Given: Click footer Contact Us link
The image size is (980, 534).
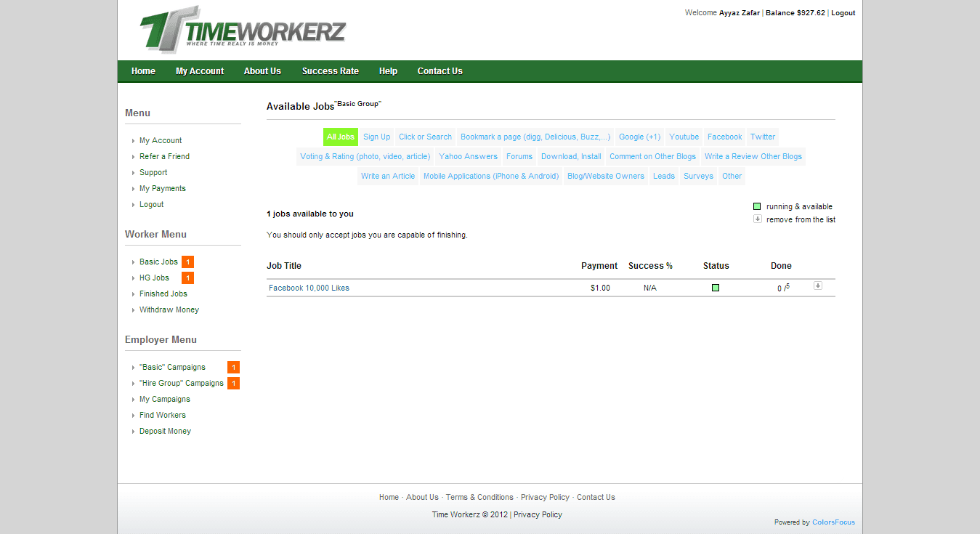Looking at the screenshot, I should point(596,498).
